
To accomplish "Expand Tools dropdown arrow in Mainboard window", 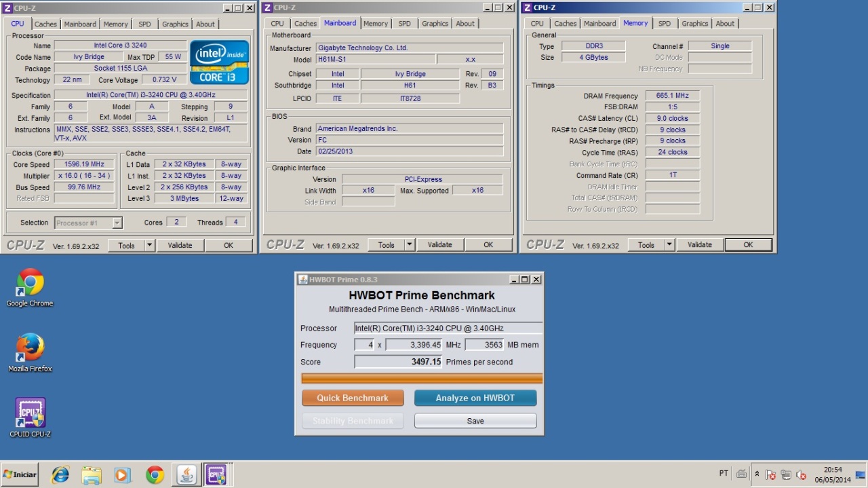I will [410, 245].
